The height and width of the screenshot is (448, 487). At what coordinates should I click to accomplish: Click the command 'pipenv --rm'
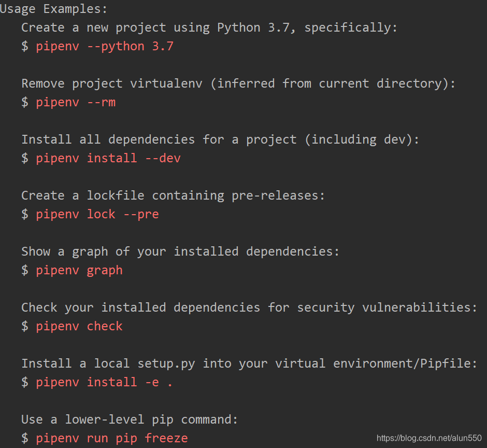pos(76,102)
